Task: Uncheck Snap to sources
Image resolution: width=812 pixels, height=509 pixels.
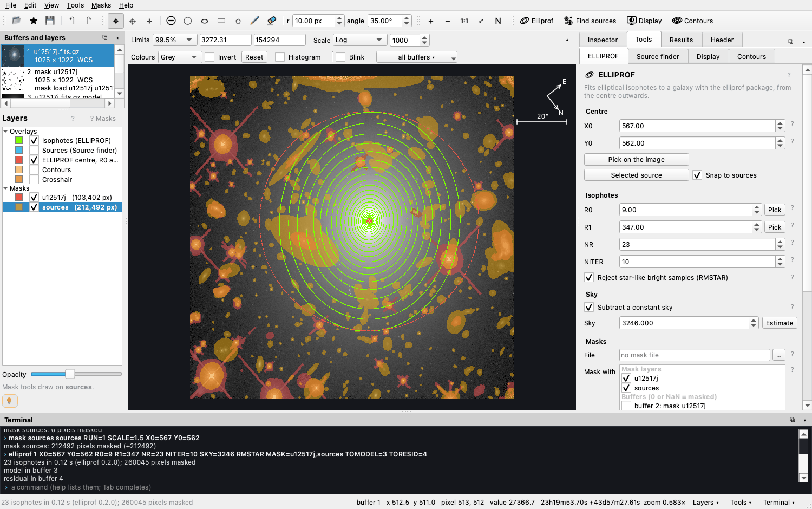Action: tap(697, 175)
